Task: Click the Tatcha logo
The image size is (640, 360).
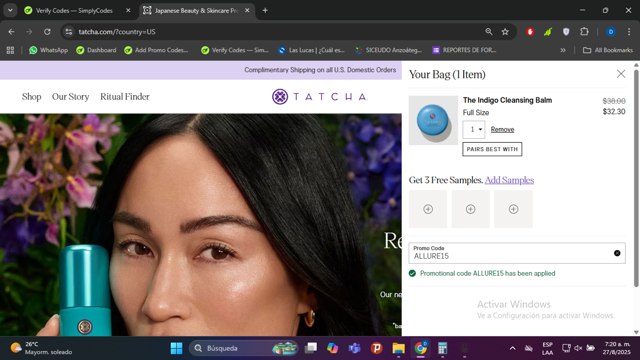Action: tap(320, 97)
